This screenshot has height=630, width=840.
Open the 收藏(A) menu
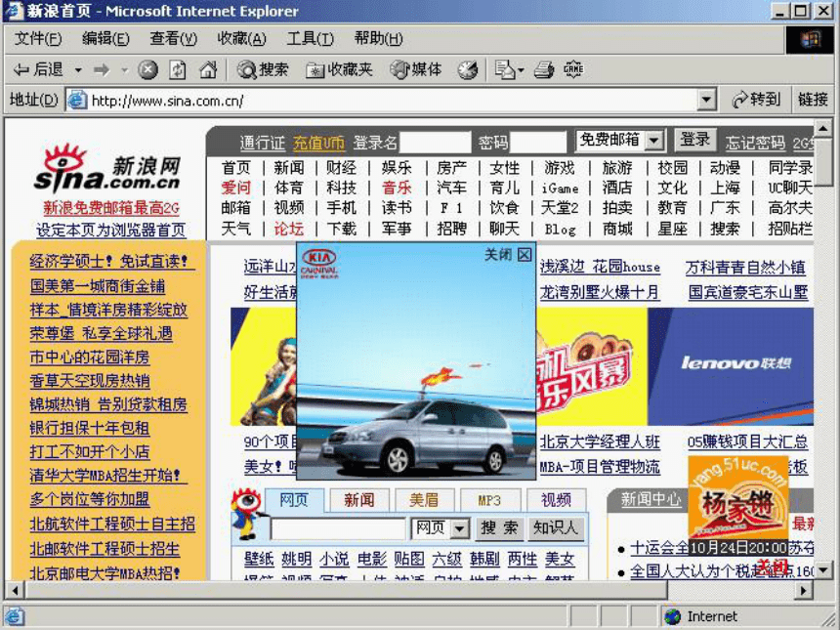coord(241,38)
